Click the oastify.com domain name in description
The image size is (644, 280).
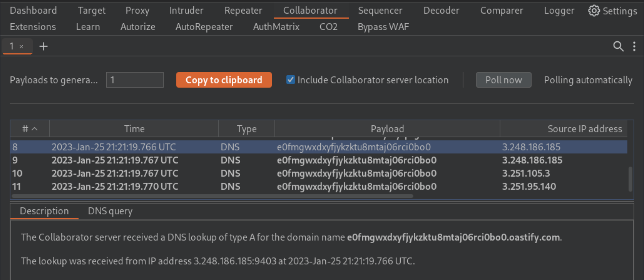pyautogui.click(x=453, y=237)
